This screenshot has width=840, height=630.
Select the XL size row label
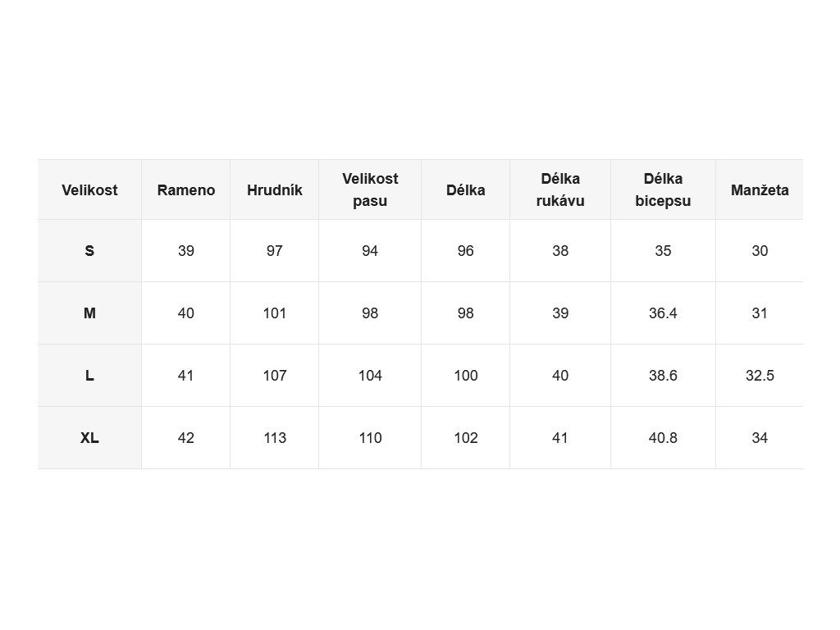[89, 438]
